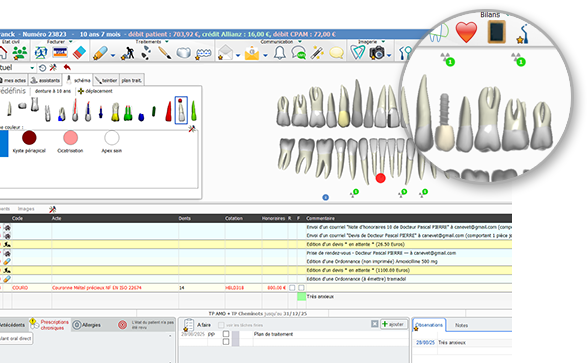Screen dimensions: 588x363
Task: Open the blackboard slate icon
Action: pyautogui.click(x=496, y=32)
